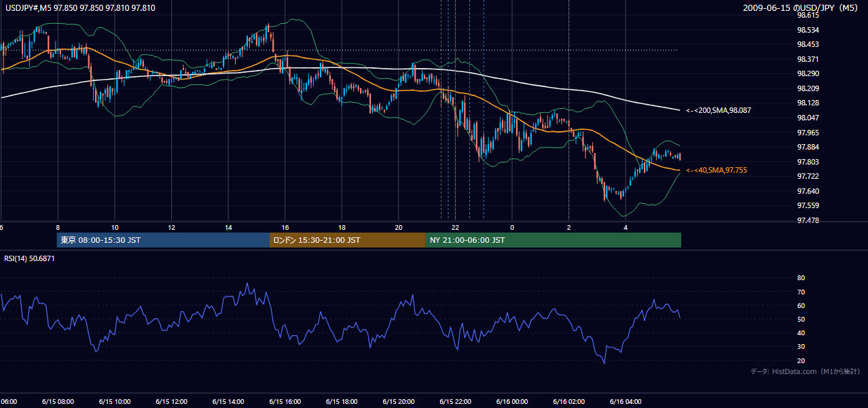Click the 6/15 18:00 date label
This screenshot has width=868, height=408.
click(x=342, y=401)
